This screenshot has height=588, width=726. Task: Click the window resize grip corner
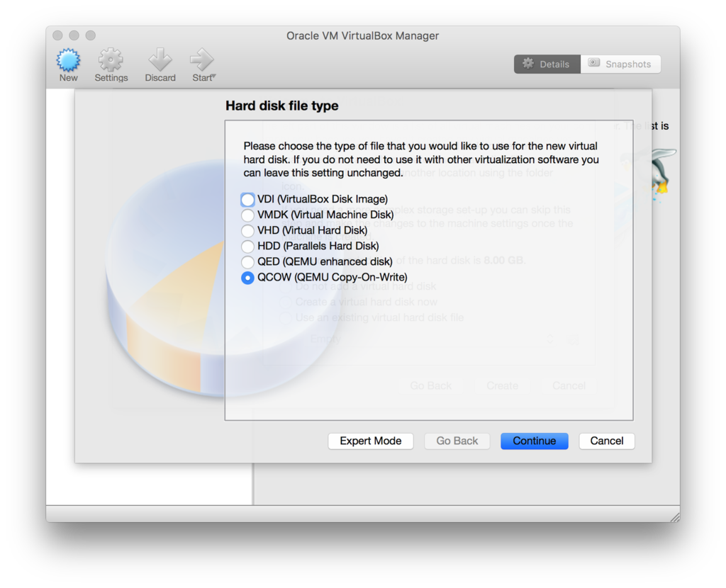pos(675,517)
